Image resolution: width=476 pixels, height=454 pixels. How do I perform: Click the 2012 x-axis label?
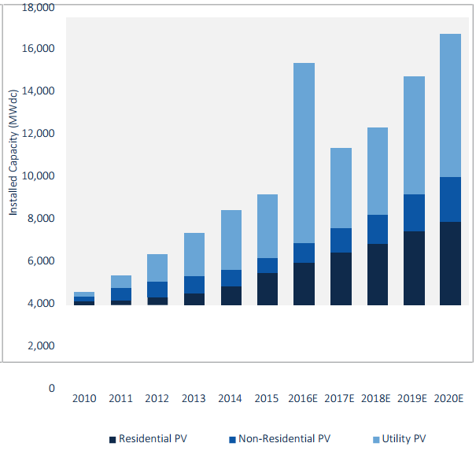pos(157,398)
